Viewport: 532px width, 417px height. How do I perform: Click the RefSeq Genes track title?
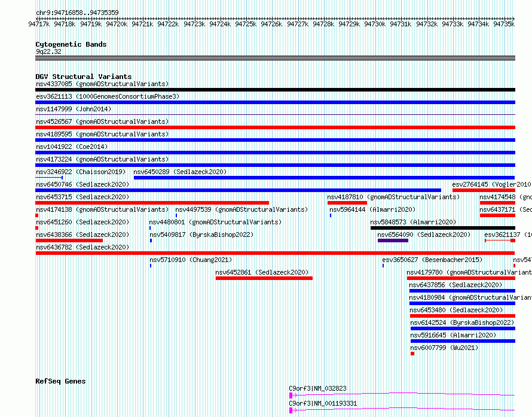coord(60,381)
